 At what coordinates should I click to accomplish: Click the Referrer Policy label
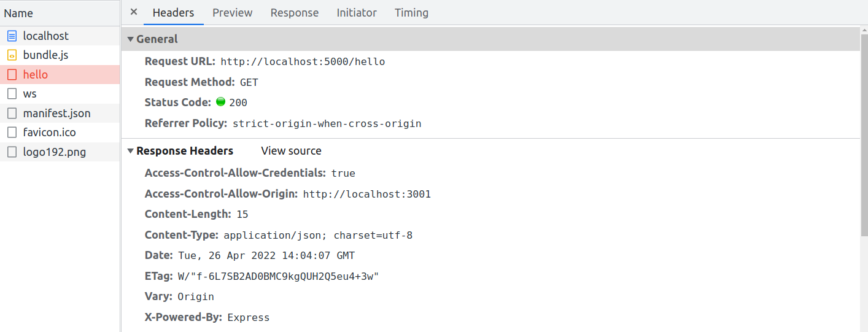coord(186,123)
